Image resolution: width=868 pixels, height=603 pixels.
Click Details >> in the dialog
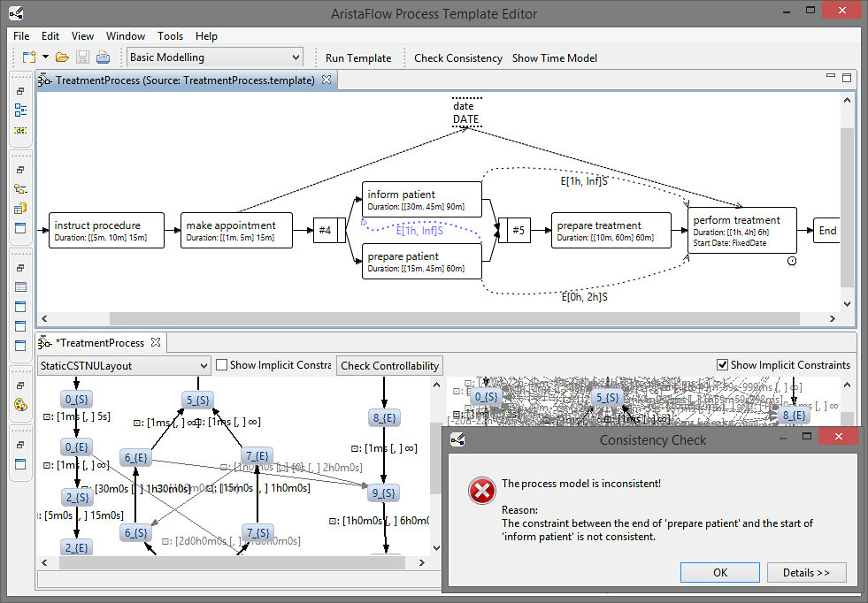click(807, 573)
